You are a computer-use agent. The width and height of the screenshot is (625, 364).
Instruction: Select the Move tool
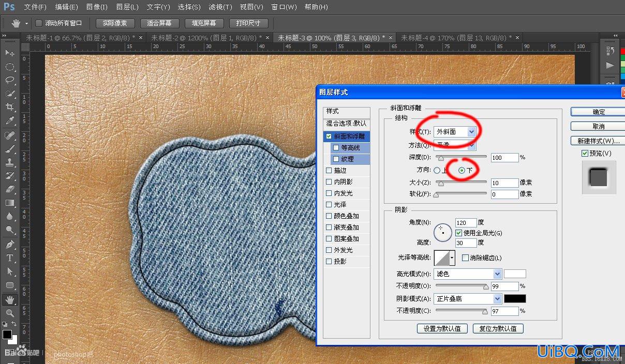pos(10,53)
